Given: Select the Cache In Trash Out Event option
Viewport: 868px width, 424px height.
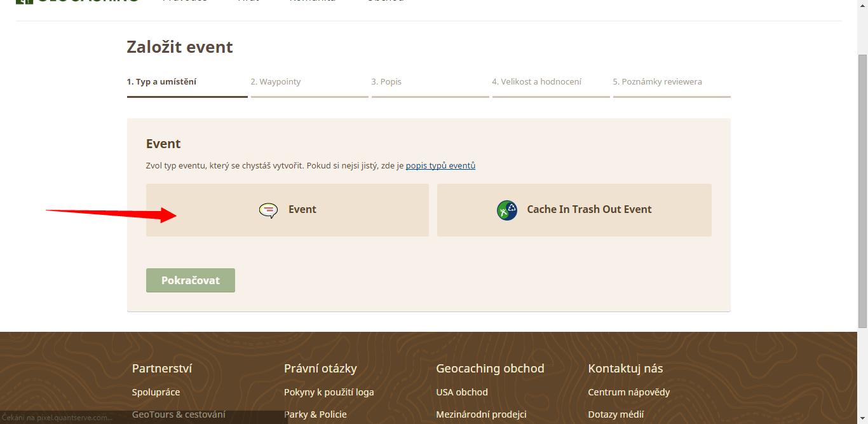Looking at the screenshot, I should [x=574, y=210].
